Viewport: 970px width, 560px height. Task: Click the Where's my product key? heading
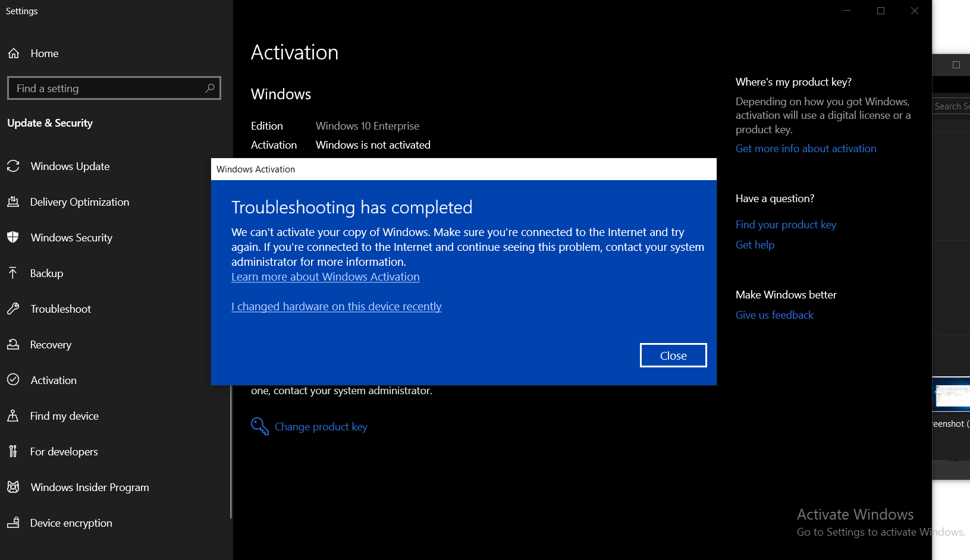click(793, 82)
